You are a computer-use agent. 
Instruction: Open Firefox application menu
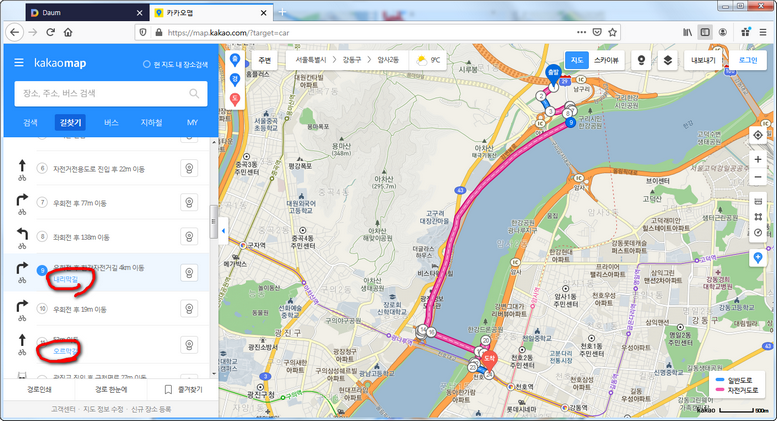[x=763, y=32]
